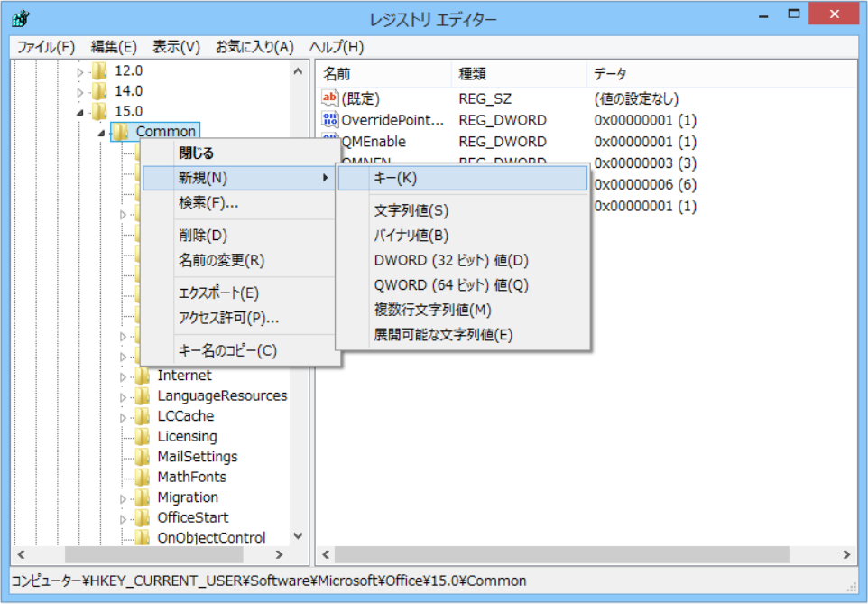Click 削除(D) in the context menu

click(x=203, y=236)
